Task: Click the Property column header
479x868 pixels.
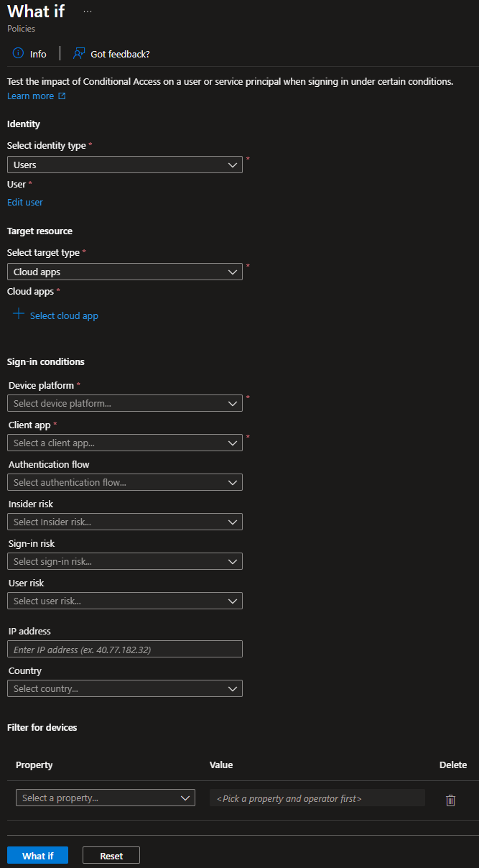Action: [x=34, y=765]
